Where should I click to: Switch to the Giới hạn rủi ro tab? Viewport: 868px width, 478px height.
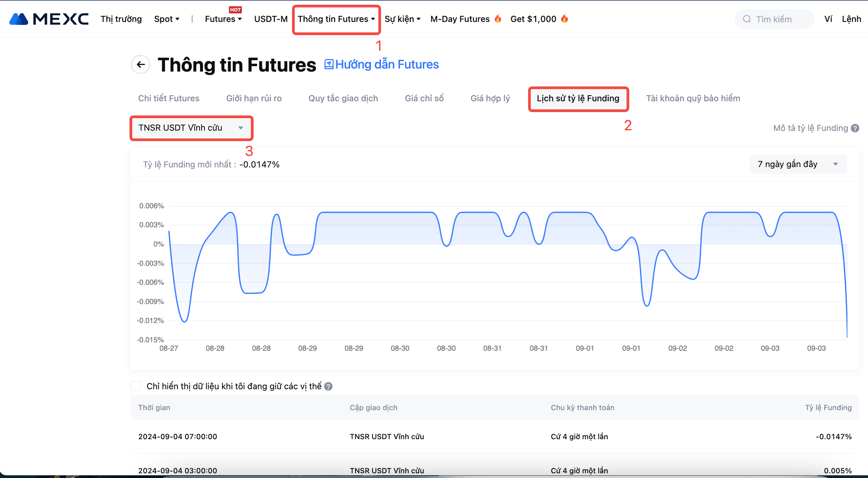click(x=254, y=99)
